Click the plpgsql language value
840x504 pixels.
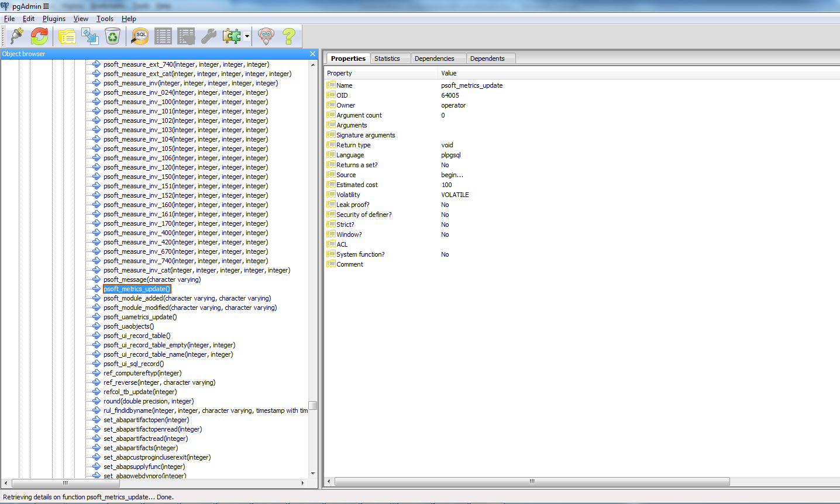pyautogui.click(x=451, y=155)
